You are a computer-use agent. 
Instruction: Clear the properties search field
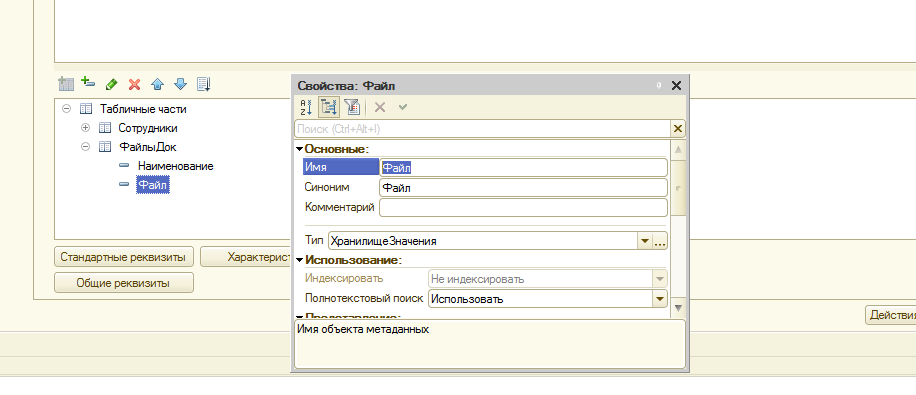pos(678,129)
